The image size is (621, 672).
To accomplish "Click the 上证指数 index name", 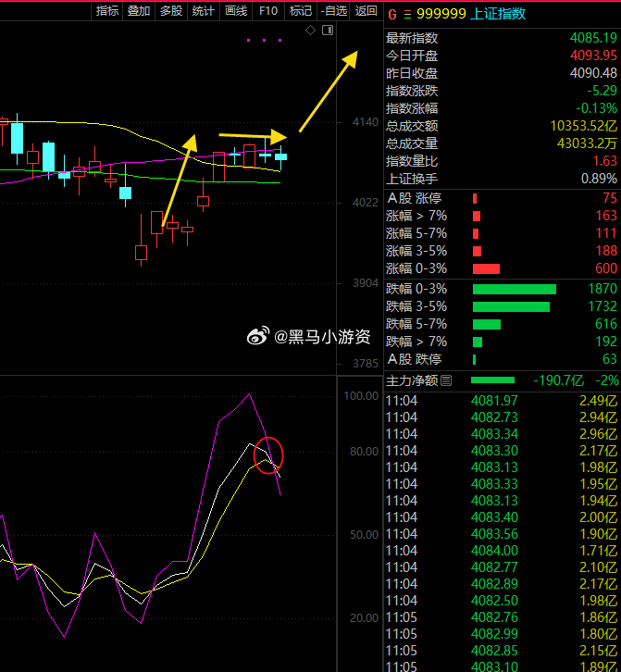I will 498,14.
